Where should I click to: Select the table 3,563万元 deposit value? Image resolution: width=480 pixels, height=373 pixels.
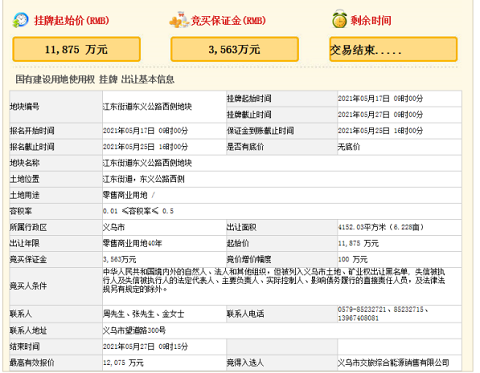119,259
